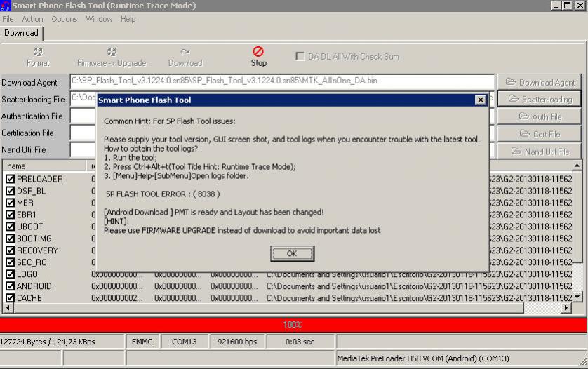Open the Options menu
This screenshot has width=588, height=369.
tap(64, 19)
